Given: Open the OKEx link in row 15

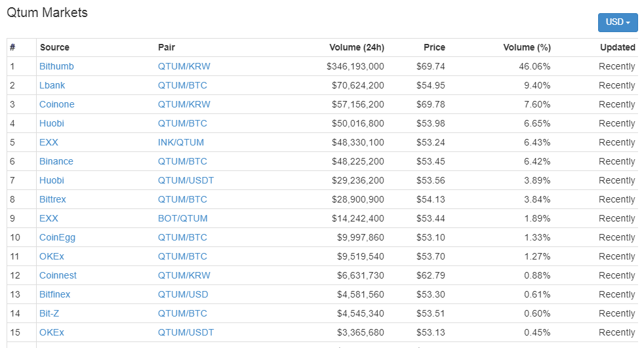Looking at the screenshot, I should tap(52, 332).
